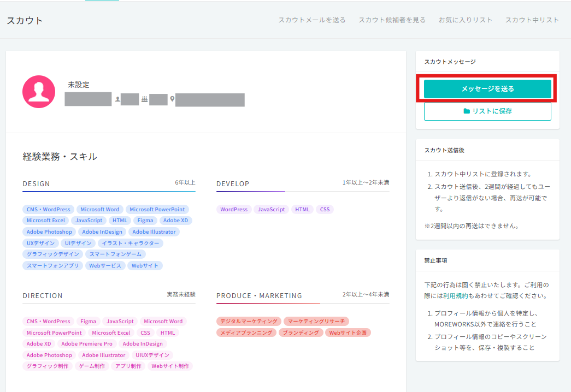Click the Adobe Illustrator tag under DIRECTION
The height and width of the screenshot is (392, 571).
[x=104, y=355]
